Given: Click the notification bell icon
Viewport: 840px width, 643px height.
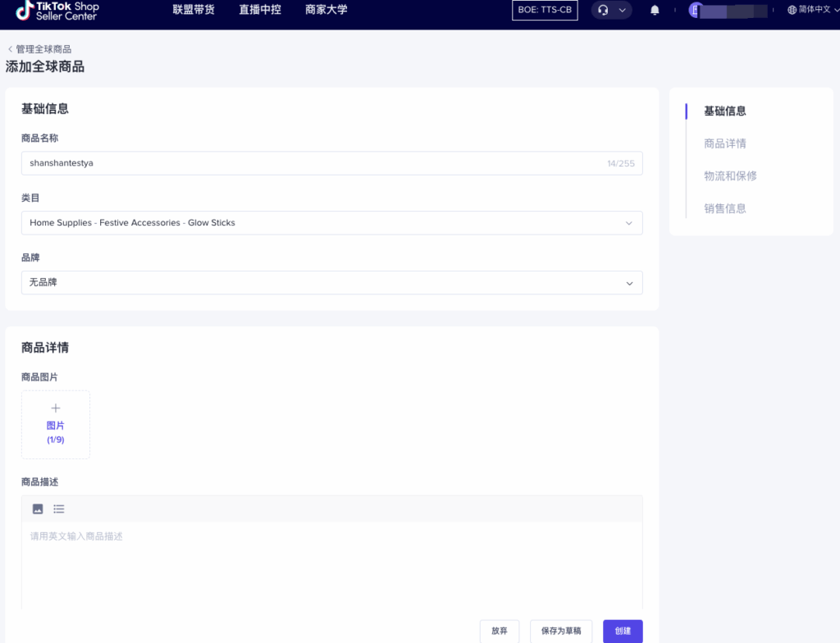Looking at the screenshot, I should tap(655, 10).
